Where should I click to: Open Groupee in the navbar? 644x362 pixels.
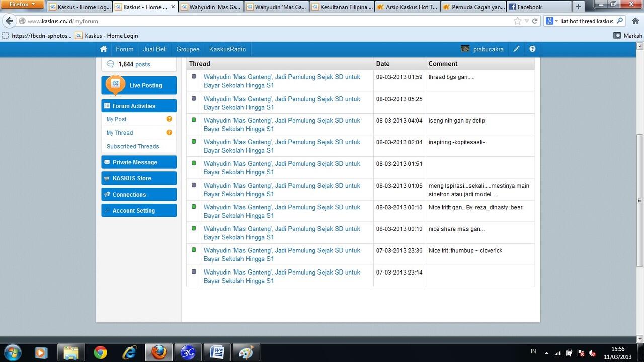pyautogui.click(x=188, y=49)
